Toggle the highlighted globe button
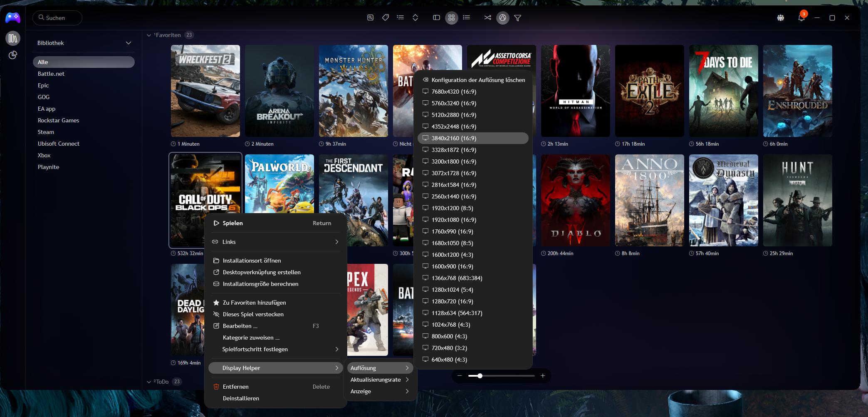 (503, 17)
